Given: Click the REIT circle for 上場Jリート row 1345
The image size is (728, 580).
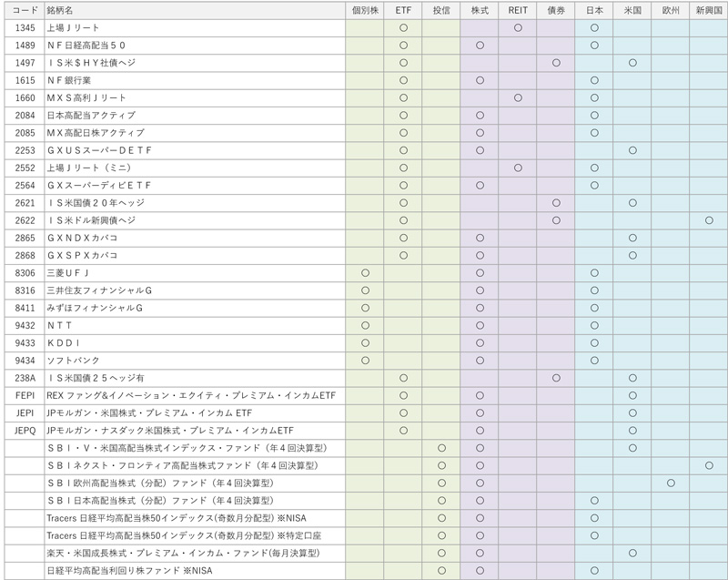Looking at the screenshot, I should click(518, 28).
